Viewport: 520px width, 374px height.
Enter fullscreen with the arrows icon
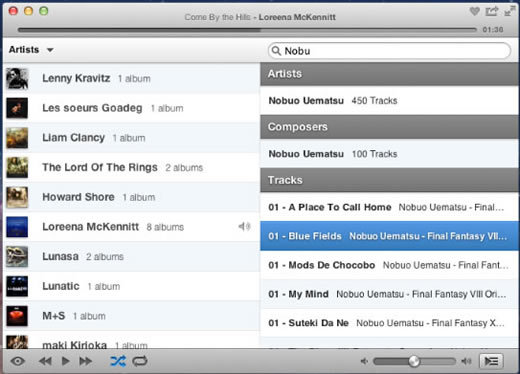click(510, 11)
